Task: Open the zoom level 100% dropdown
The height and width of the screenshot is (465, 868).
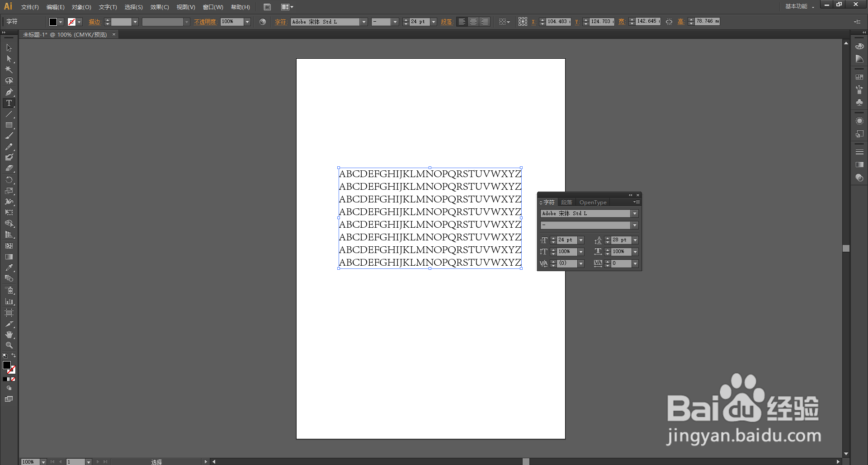Action: click(x=43, y=461)
